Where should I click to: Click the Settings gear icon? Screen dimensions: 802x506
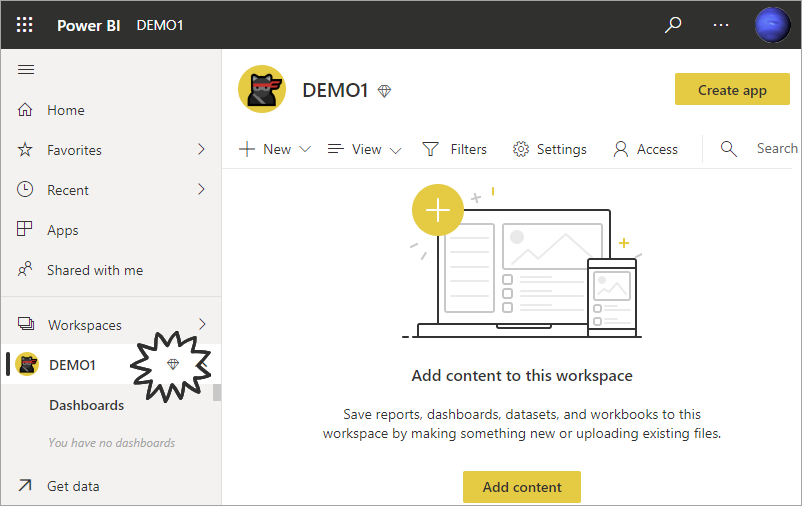[x=521, y=149]
